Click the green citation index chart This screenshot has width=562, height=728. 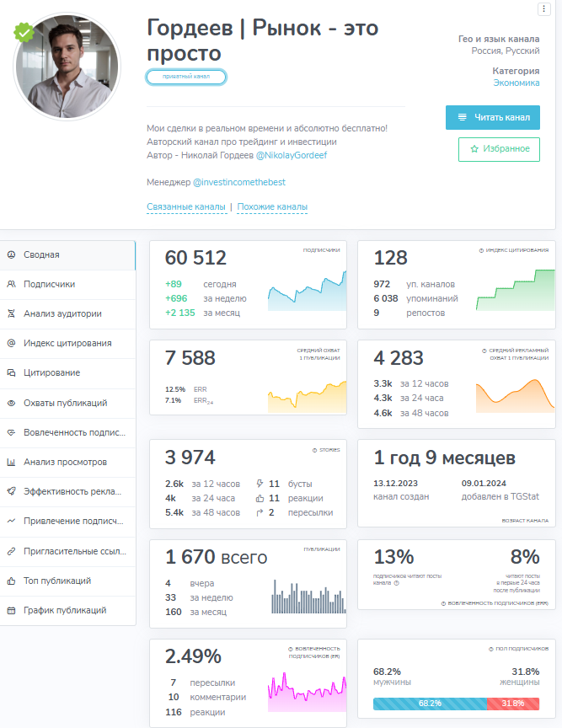(516, 290)
